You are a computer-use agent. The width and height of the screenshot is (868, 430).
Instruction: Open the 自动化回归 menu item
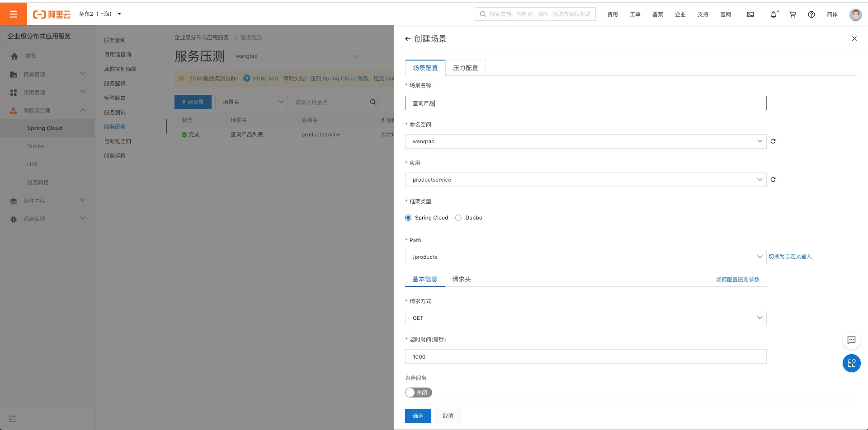point(118,141)
